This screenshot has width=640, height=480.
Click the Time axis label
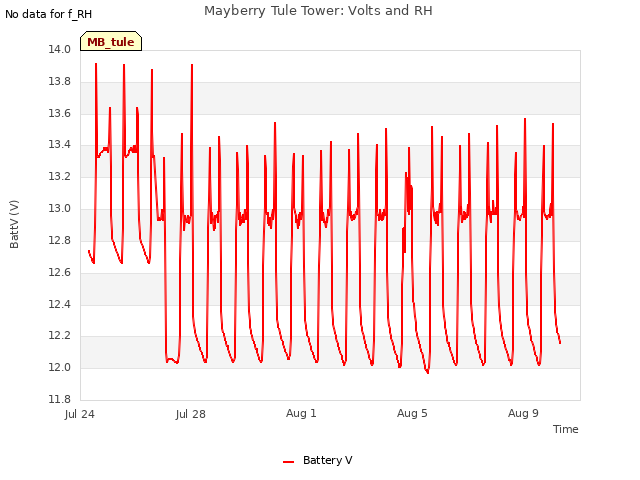click(565, 429)
